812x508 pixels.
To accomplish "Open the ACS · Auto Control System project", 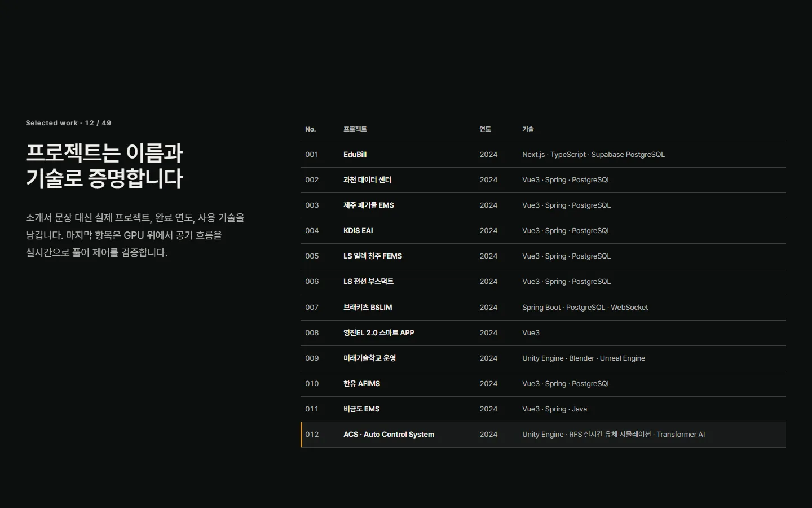I will [x=389, y=435].
